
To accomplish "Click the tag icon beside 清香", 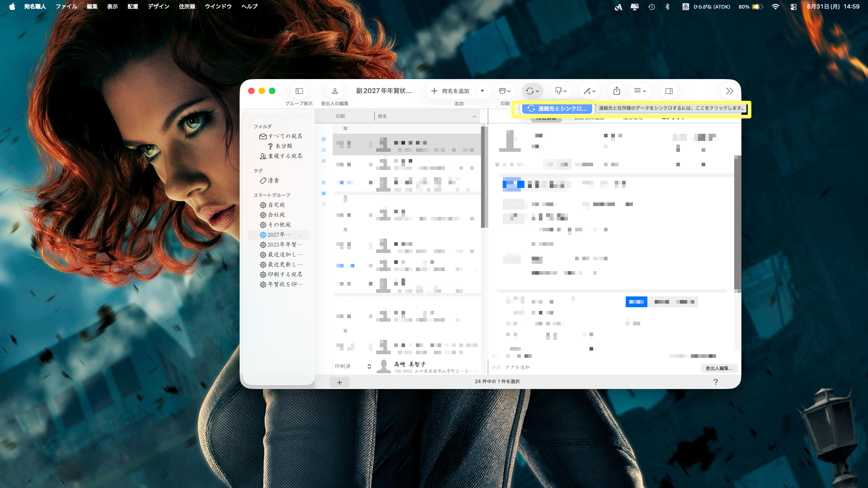I will (263, 180).
